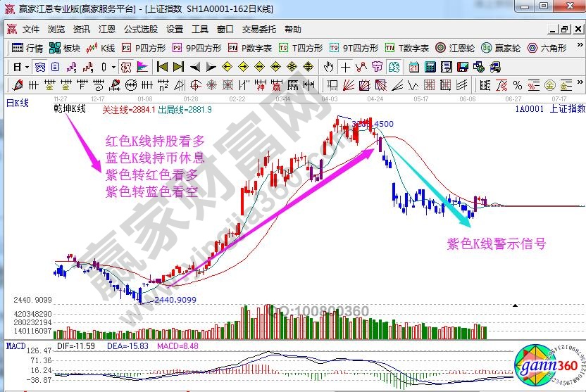Click the K线 candlestick chart button

101,49
